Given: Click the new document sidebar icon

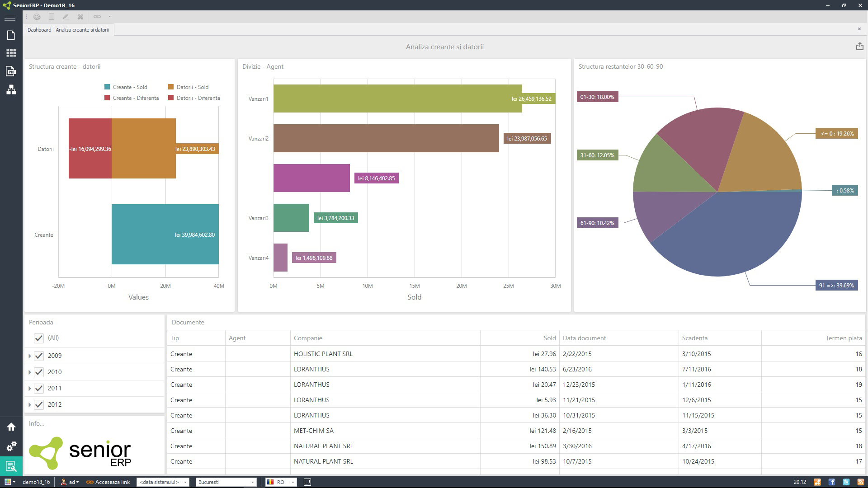Looking at the screenshot, I should (11, 35).
